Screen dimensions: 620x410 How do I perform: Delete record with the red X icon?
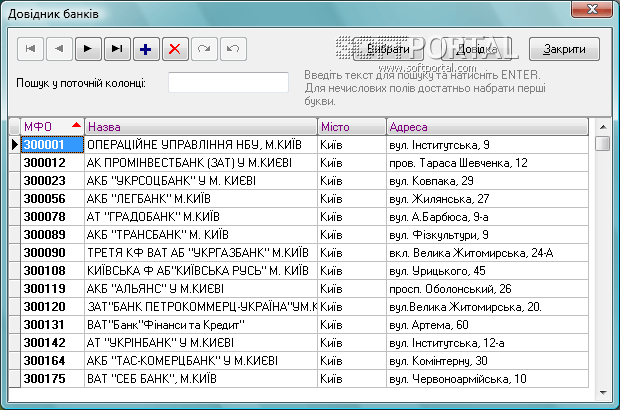[x=175, y=49]
